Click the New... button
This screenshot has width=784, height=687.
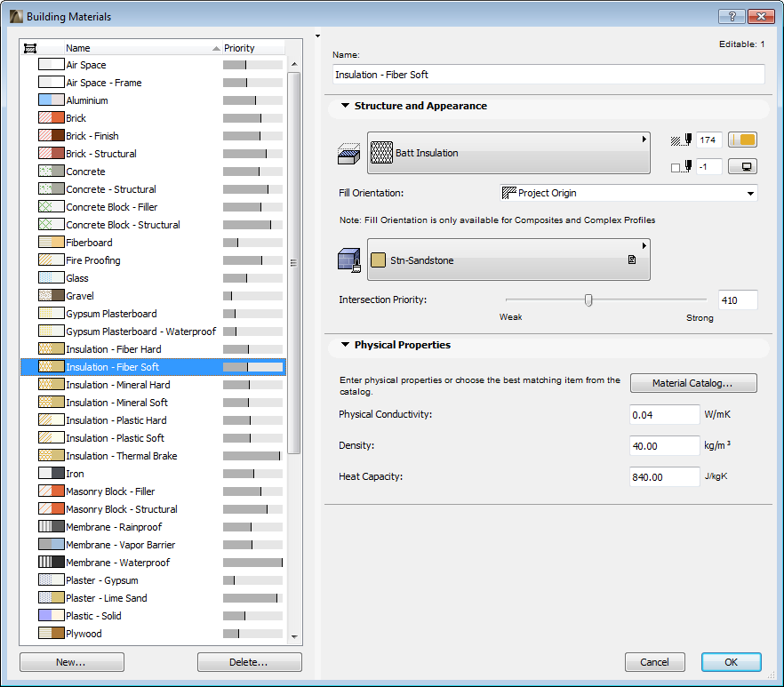click(x=72, y=662)
